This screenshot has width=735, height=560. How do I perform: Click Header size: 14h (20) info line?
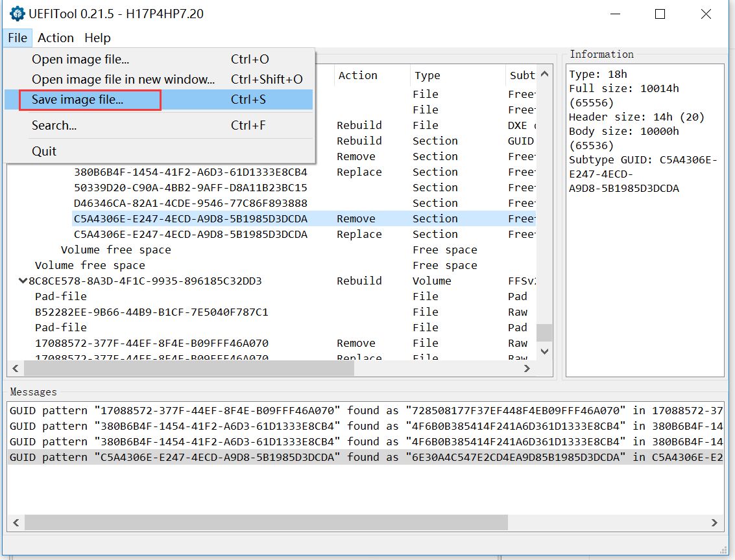click(636, 117)
